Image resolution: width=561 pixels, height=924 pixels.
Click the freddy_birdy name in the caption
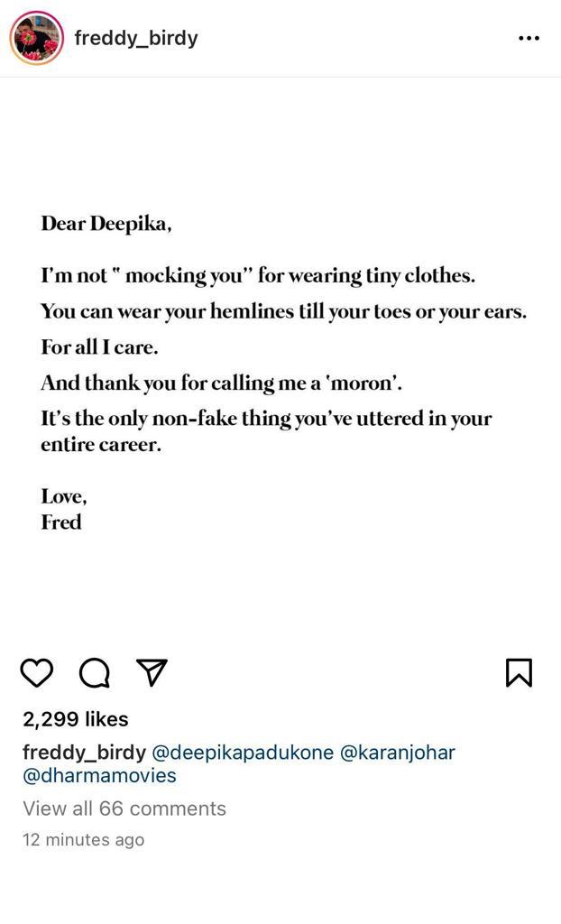point(84,753)
